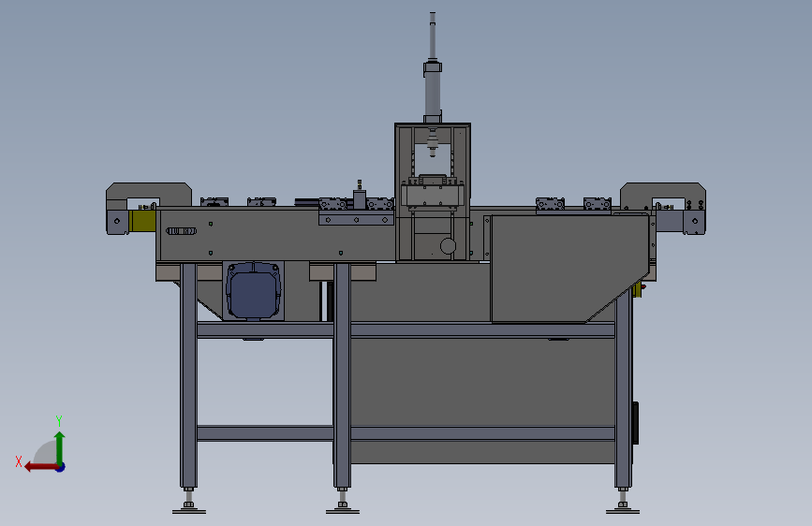Select the left leveling foot pad

click(x=189, y=511)
